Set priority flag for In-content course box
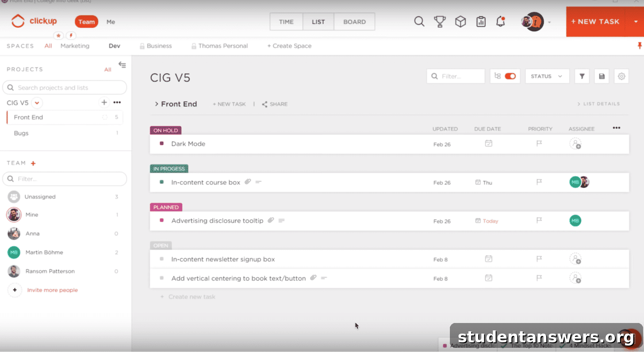 click(539, 182)
